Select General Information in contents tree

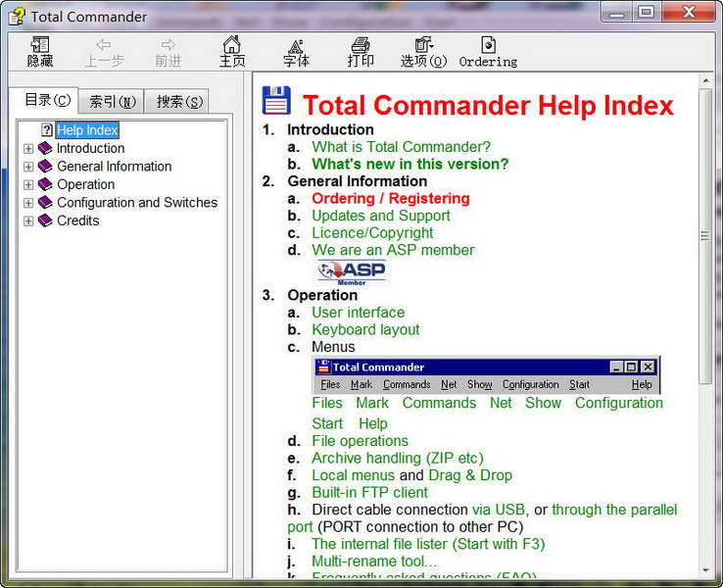114,166
